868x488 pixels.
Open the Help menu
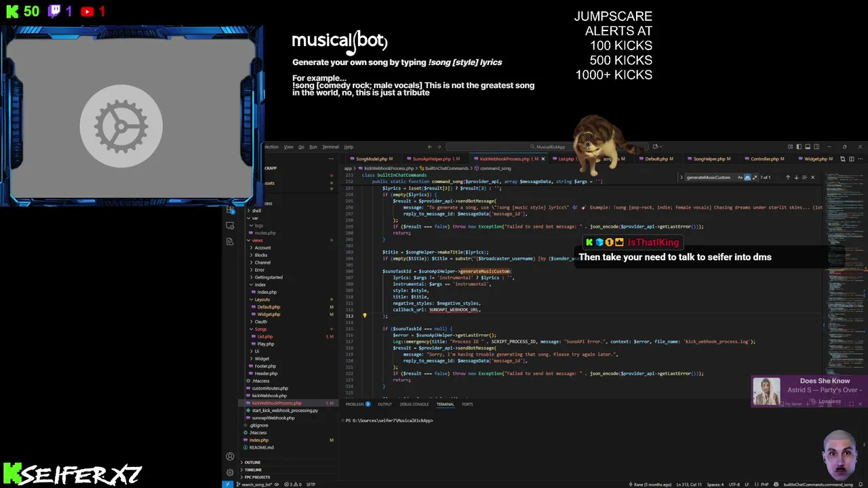click(349, 146)
